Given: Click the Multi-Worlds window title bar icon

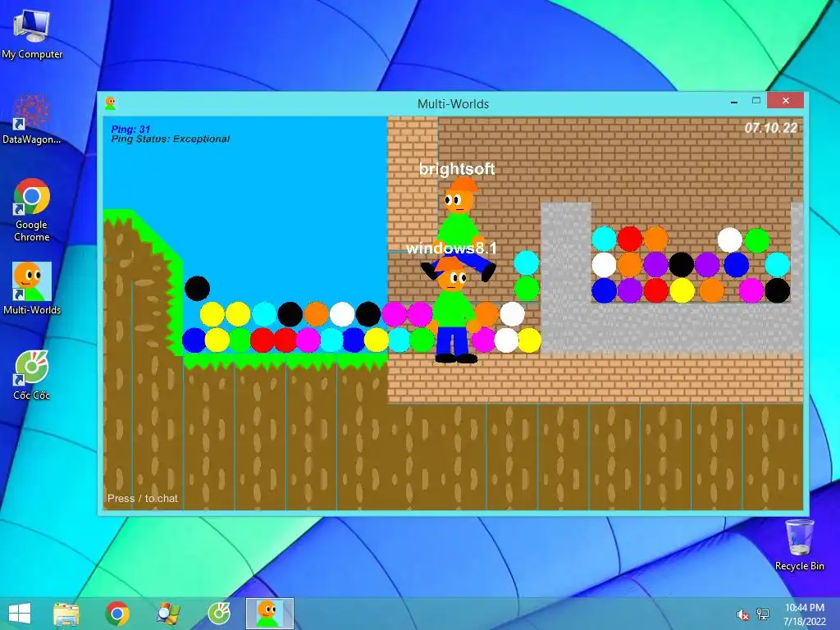Looking at the screenshot, I should click(x=111, y=103).
